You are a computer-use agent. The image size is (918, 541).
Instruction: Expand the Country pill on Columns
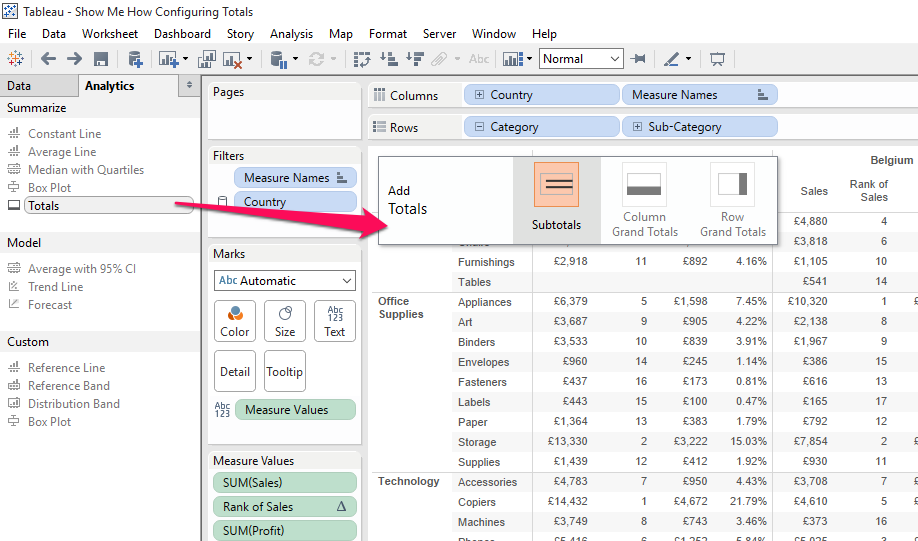[479, 95]
